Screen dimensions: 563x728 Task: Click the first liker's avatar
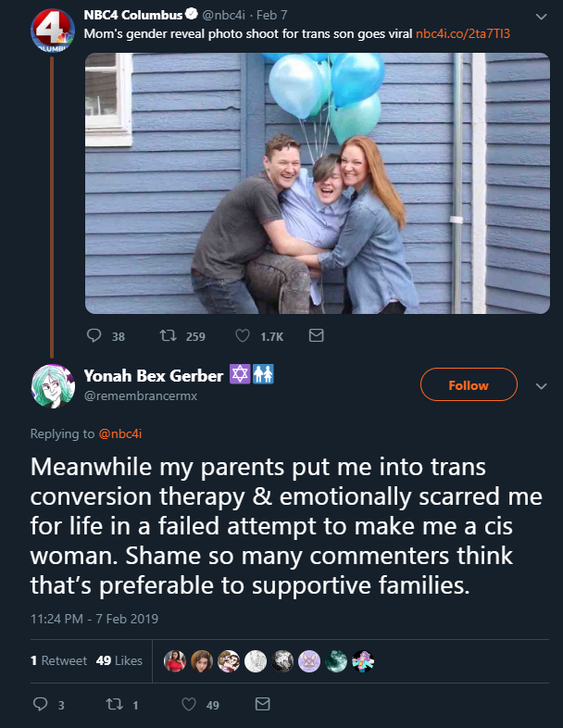(175, 660)
